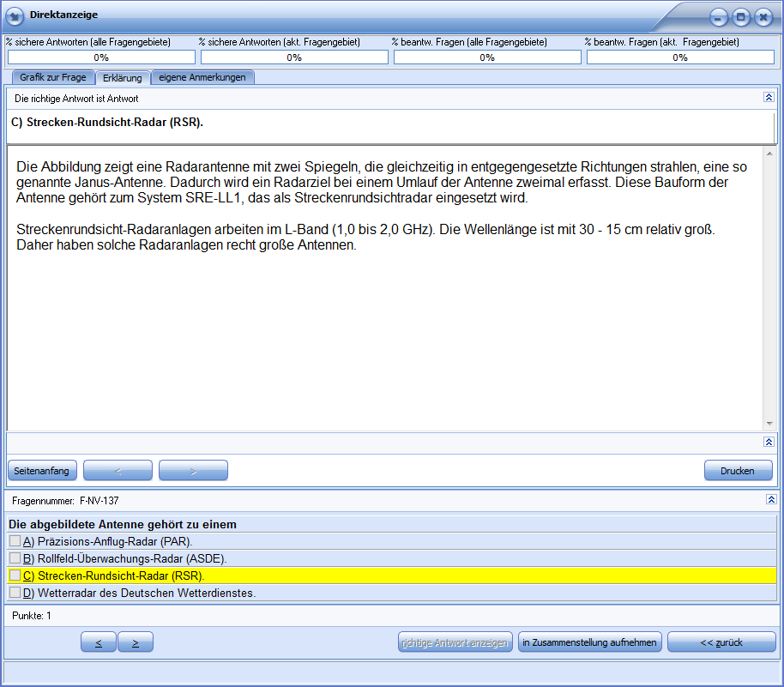Check answer C Strecken-Rundsicht-Radar
The image size is (784, 687).
pyautogui.click(x=15, y=576)
